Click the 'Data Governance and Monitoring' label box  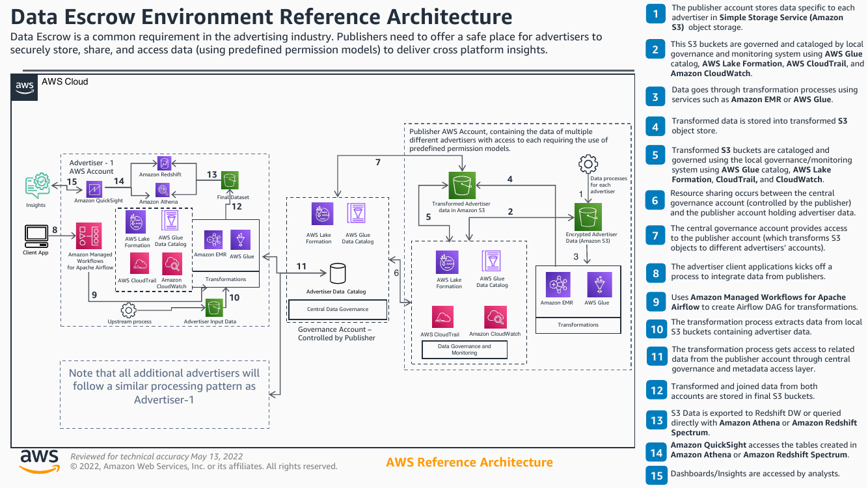click(x=465, y=349)
